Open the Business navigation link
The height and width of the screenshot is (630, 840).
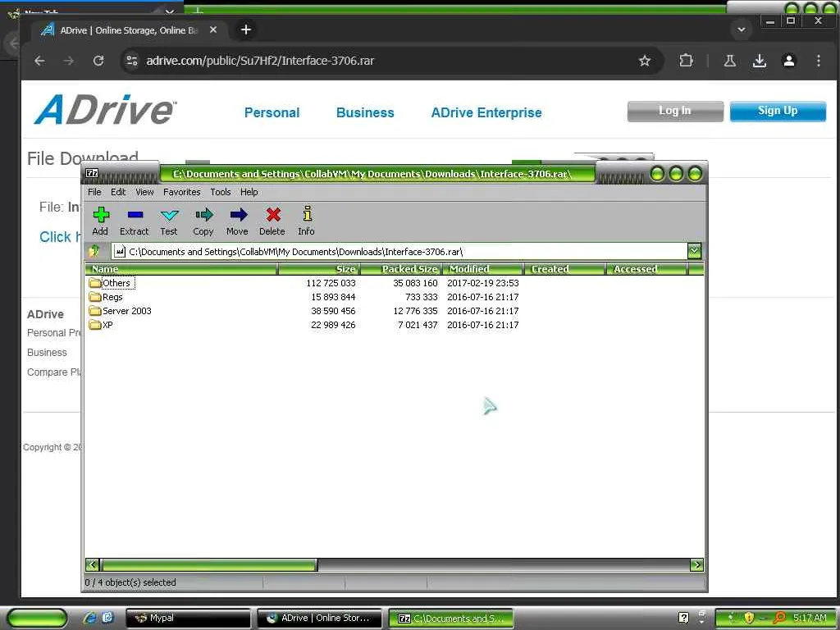point(365,112)
